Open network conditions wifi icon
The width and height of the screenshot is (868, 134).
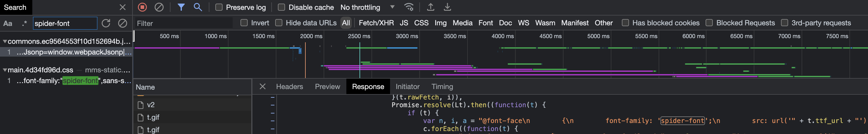tap(409, 7)
